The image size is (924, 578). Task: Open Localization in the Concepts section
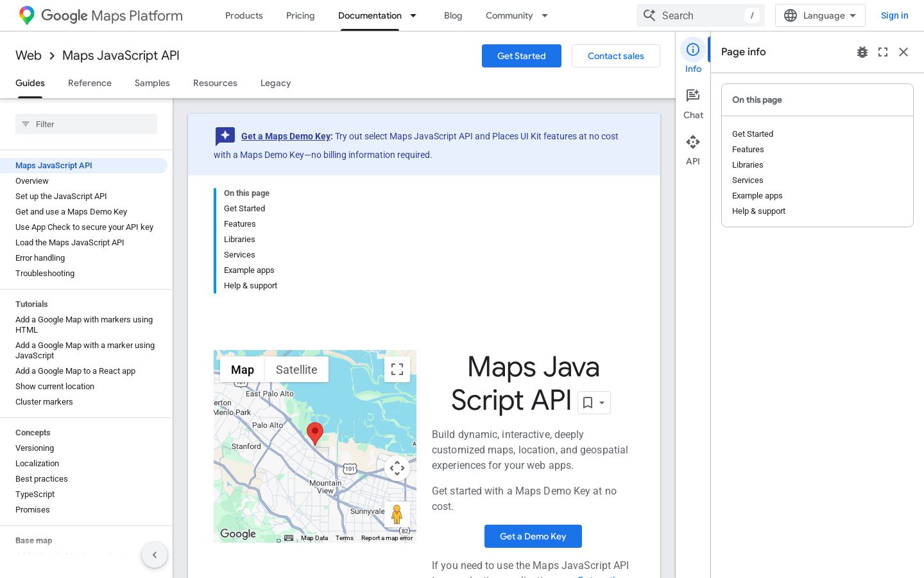[x=37, y=464]
